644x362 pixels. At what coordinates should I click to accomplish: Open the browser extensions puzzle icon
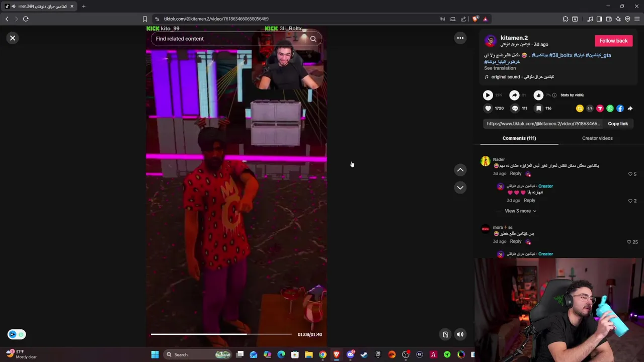(566, 19)
